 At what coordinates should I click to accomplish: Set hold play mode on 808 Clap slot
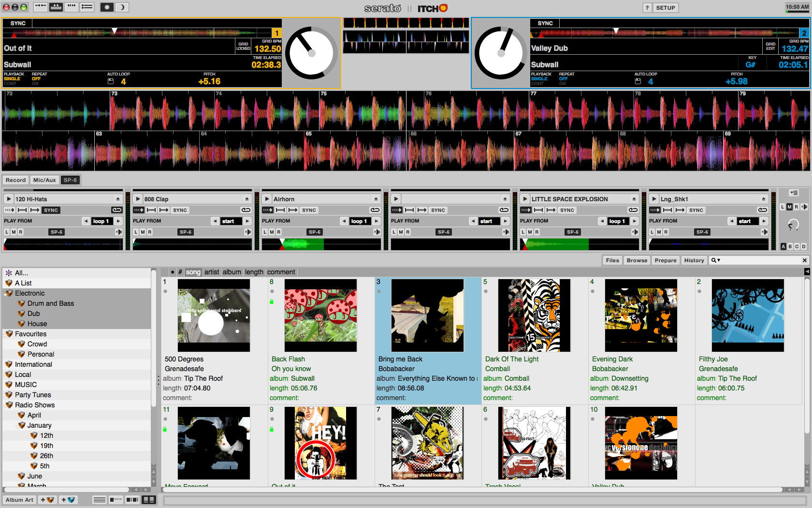(151, 210)
